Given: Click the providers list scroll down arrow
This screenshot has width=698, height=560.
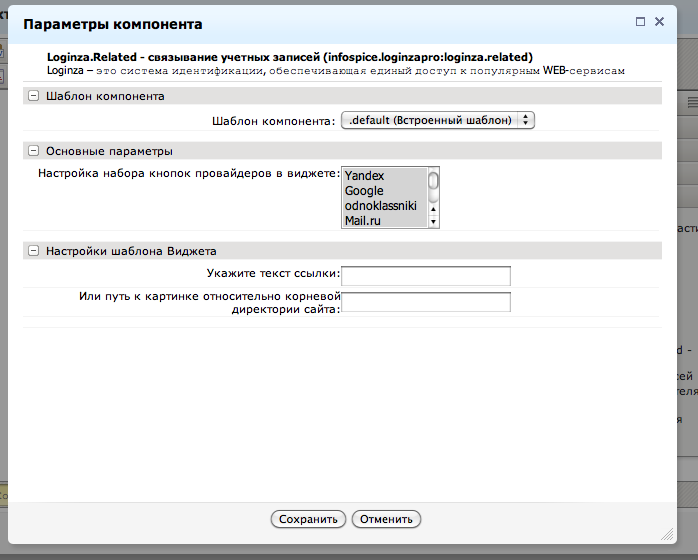Looking at the screenshot, I should tap(434, 221).
